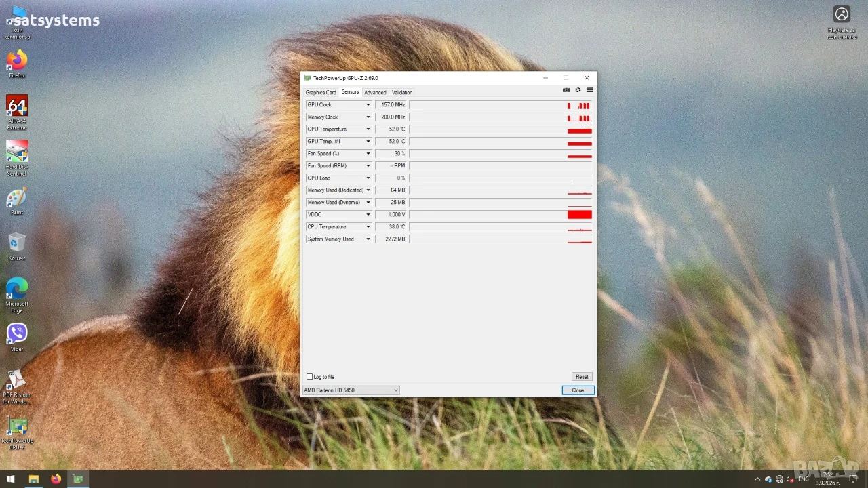Image resolution: width=868 pixels, height=488 pixels.
Task: Click the Windows Start button
Action: [11, 479]
